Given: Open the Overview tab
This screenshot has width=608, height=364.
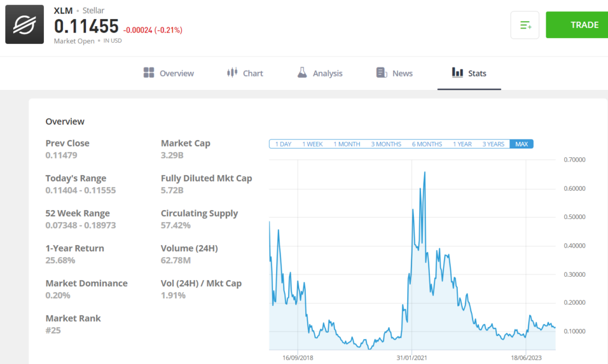Looking at the screenshot, I should pyautogui.click(x=168, y=73).
